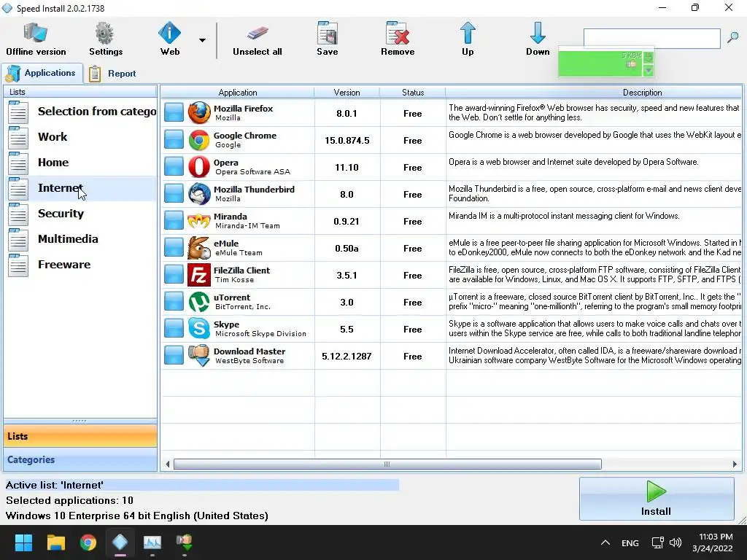Open Google Chrome from the taskbar
The height and width of the screenshot is (560, 747).
click(x=88, y=542)
